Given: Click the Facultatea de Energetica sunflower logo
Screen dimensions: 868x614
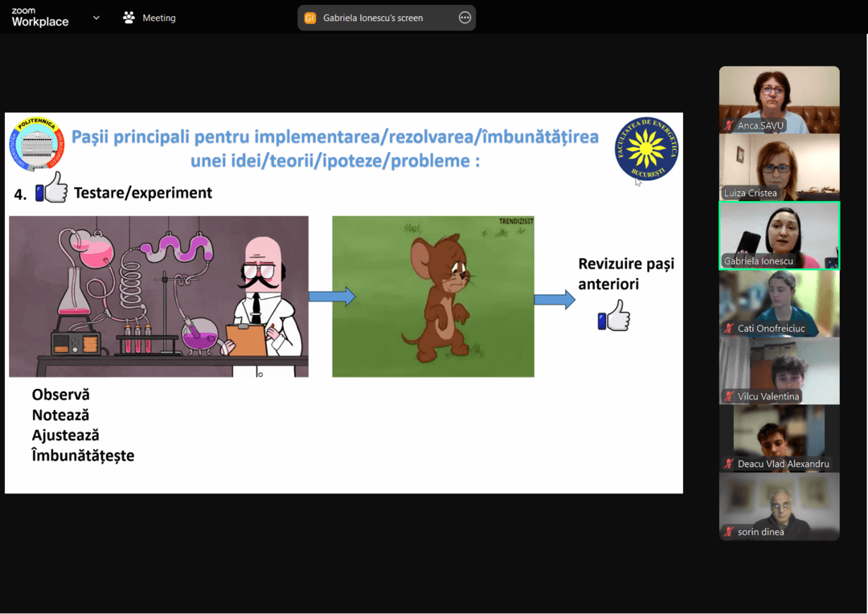Looking at the screenshot, I should [646, 148].
